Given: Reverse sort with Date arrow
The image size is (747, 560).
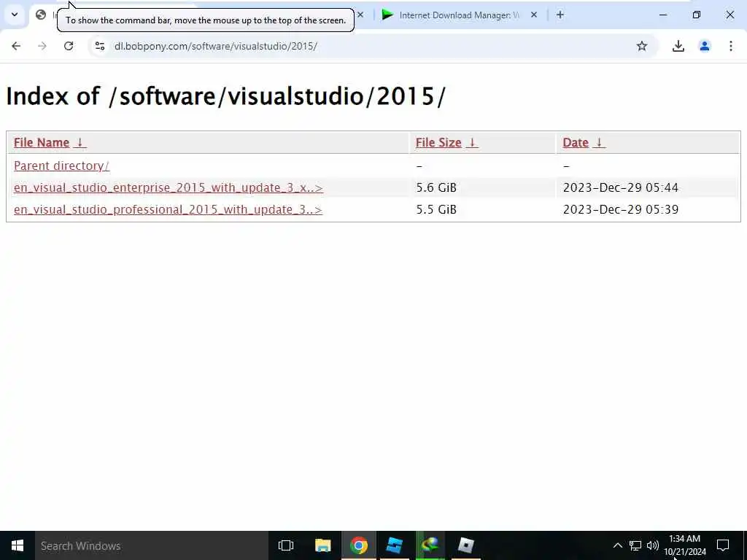Looking at the screenshot, I should pos(600,142).
